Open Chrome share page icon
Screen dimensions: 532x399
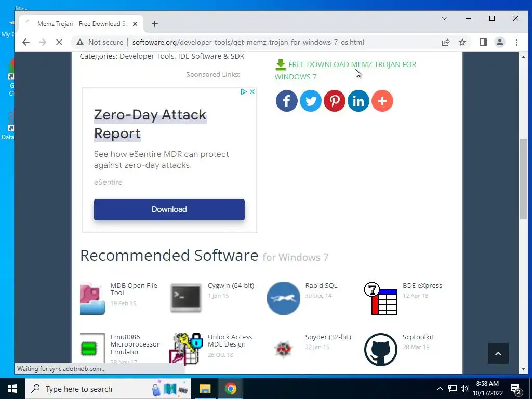(445, 42)
